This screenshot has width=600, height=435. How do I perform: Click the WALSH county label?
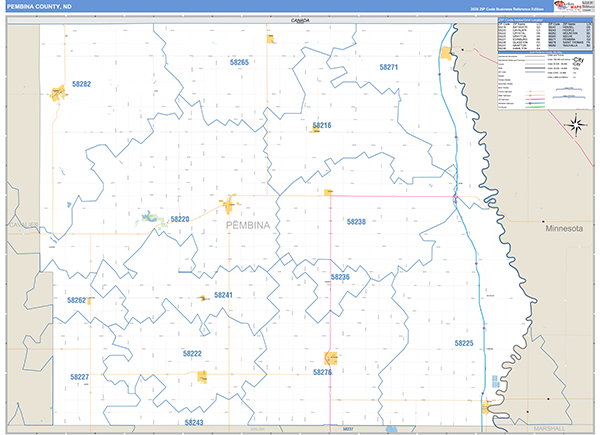click(258, 429)
